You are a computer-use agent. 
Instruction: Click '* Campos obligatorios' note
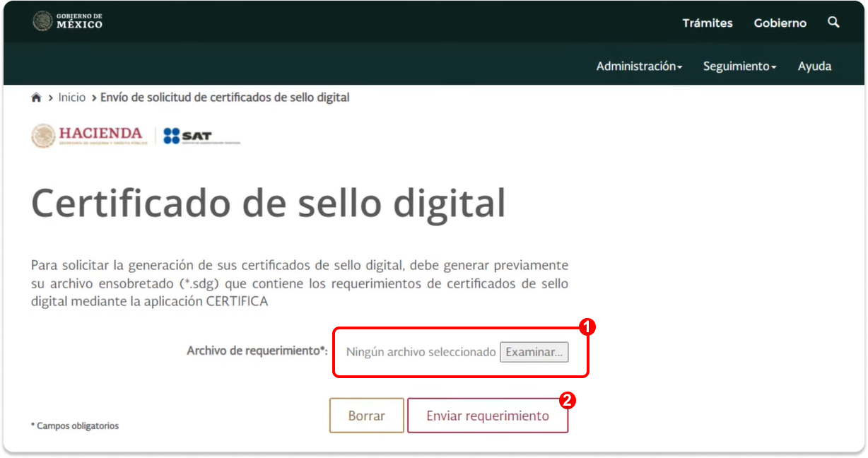[x=75, y=426]
